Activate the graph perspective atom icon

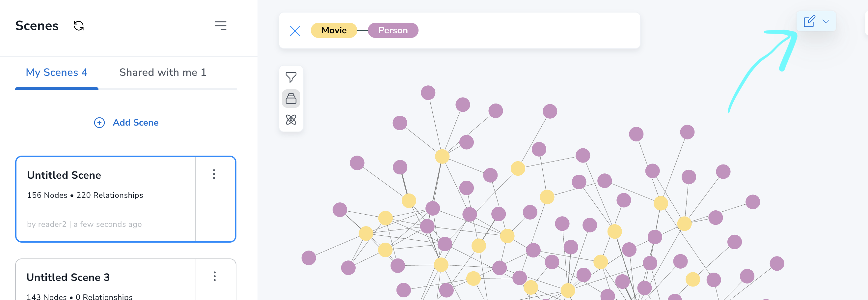pyautogui.click(x=291, y=119)
